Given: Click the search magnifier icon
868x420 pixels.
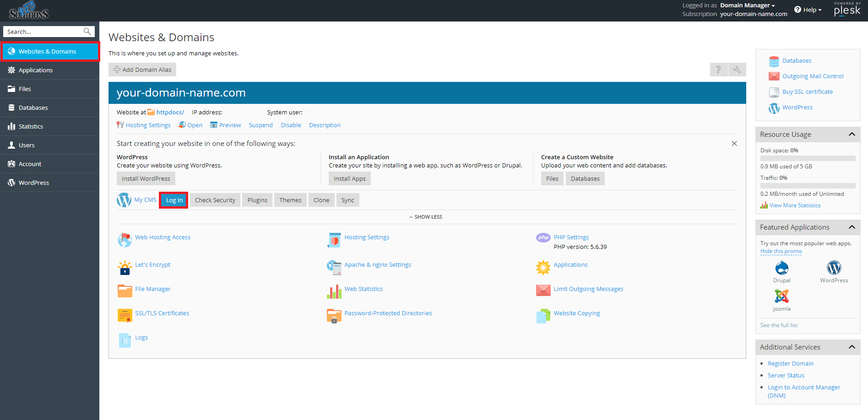Looking at the screenshot, I should (x=87, y=32).
